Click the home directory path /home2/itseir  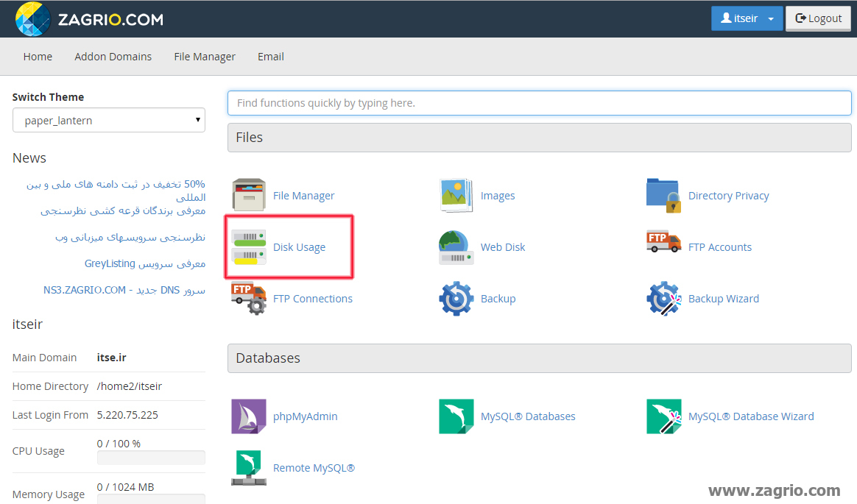coord(130,386)
